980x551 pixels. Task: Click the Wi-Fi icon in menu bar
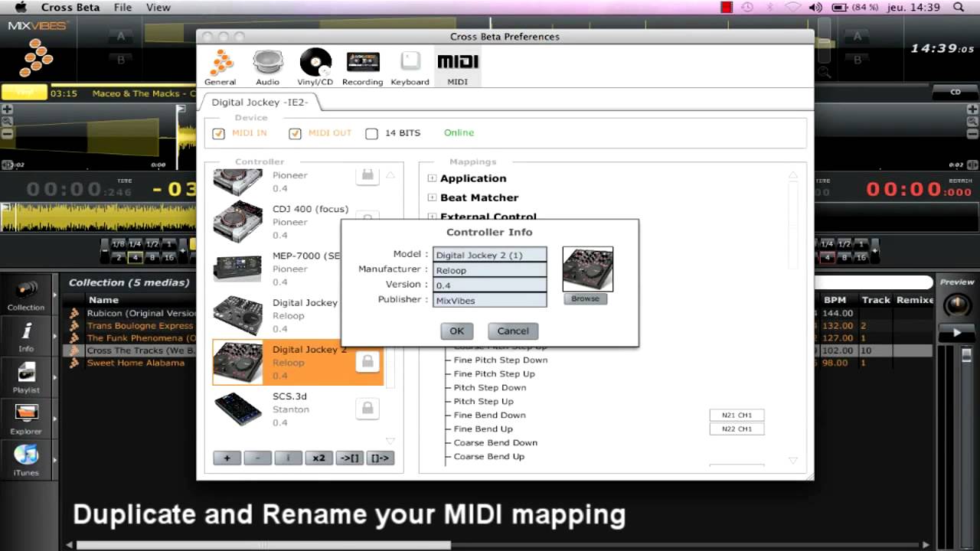tap(793, 7)
